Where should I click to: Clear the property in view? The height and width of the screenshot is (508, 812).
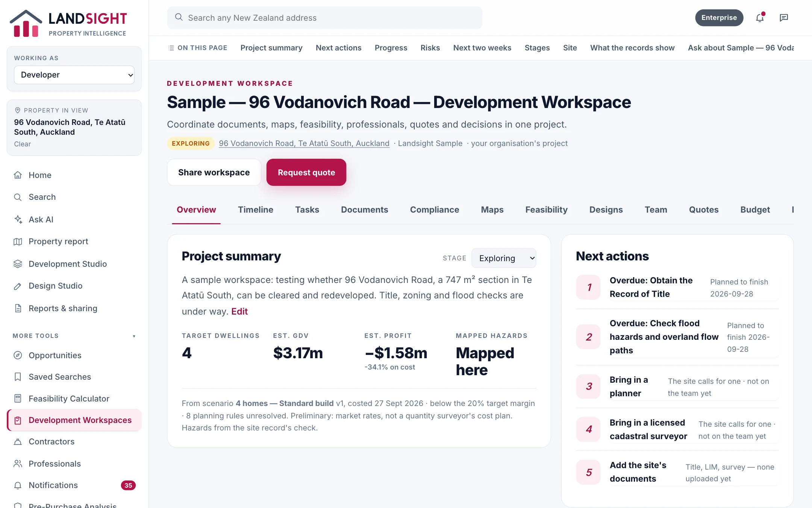click(x=23, y=144)
